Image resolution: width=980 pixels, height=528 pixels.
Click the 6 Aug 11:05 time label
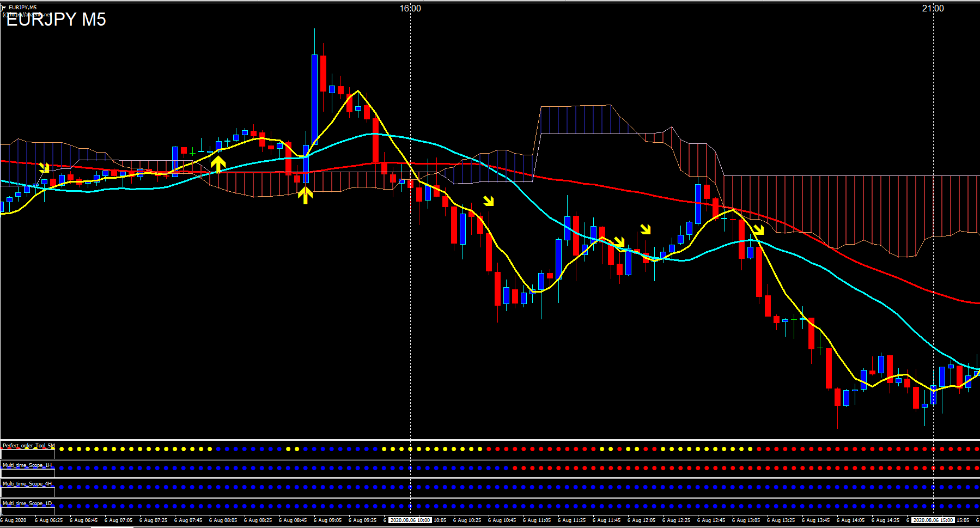[x=538, y=520]
